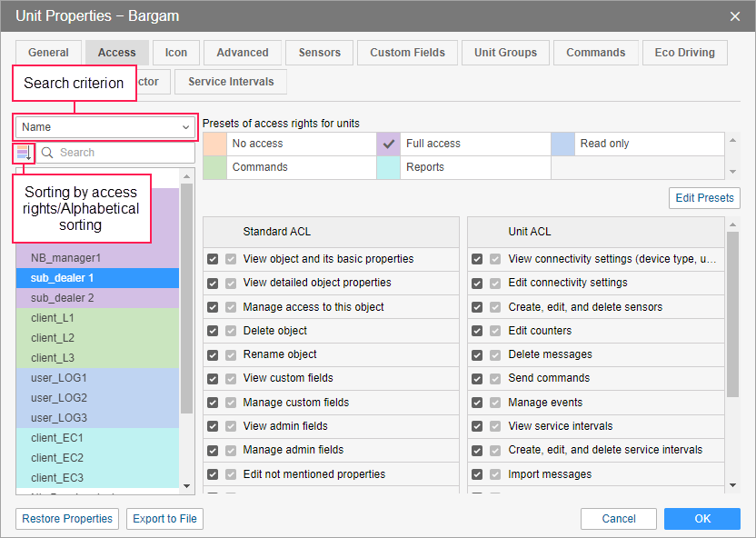
Task: Select user client_L2 in the list
Action: 53,338
